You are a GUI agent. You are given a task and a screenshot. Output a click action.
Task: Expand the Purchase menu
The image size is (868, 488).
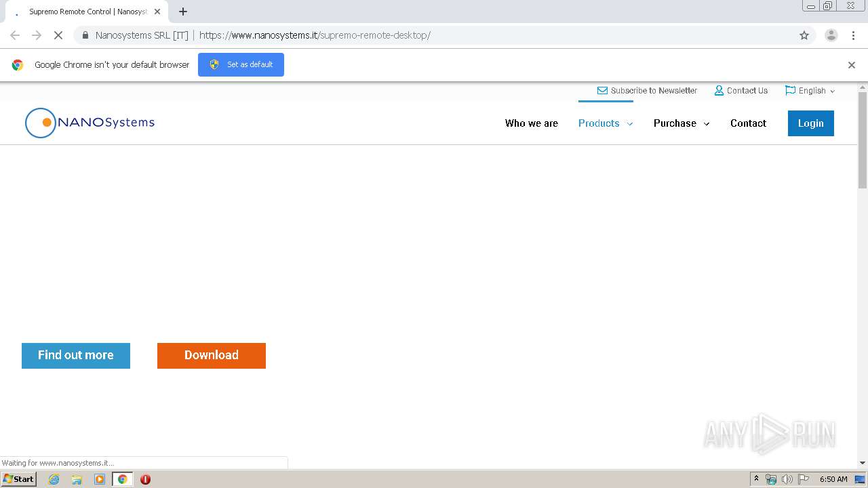682,123
